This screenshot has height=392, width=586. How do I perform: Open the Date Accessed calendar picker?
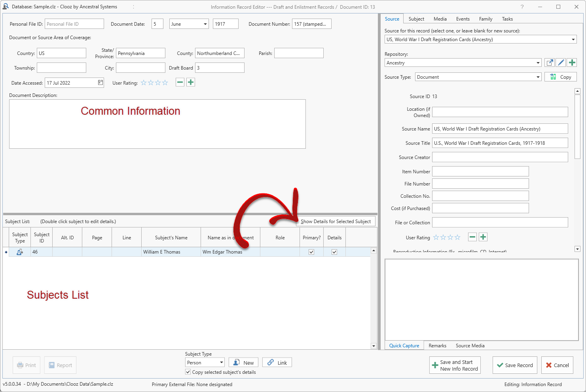point(101,83)
